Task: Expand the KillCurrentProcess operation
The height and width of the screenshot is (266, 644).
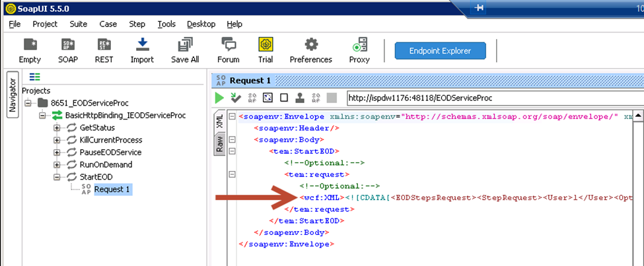Action: (x=57, y=140)
